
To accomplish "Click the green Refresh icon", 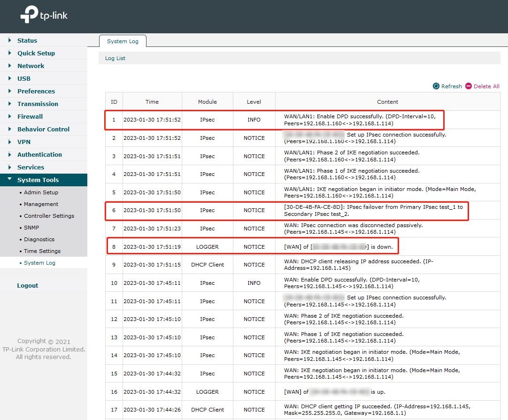I will tap(436, 86).
